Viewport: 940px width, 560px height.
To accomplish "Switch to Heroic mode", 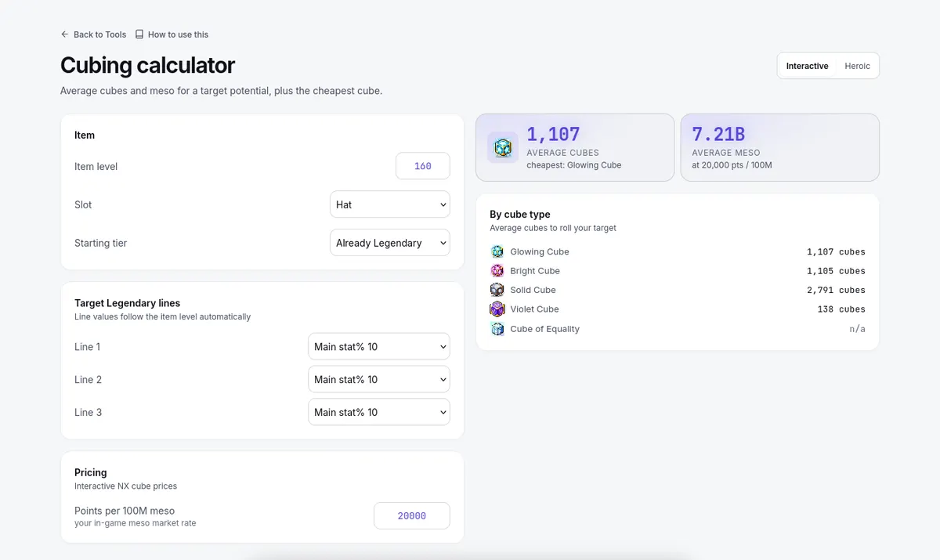I will 857,66.
